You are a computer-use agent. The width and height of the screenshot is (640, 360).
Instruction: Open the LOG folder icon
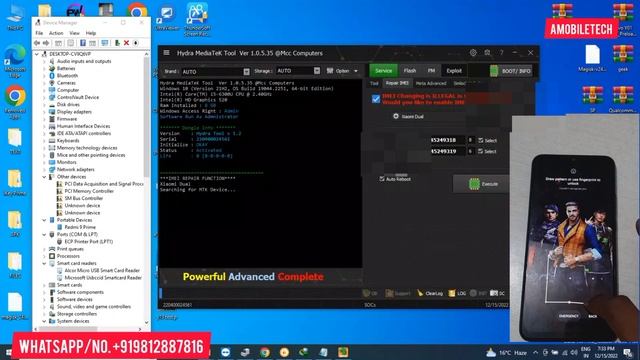coord(452,293)
